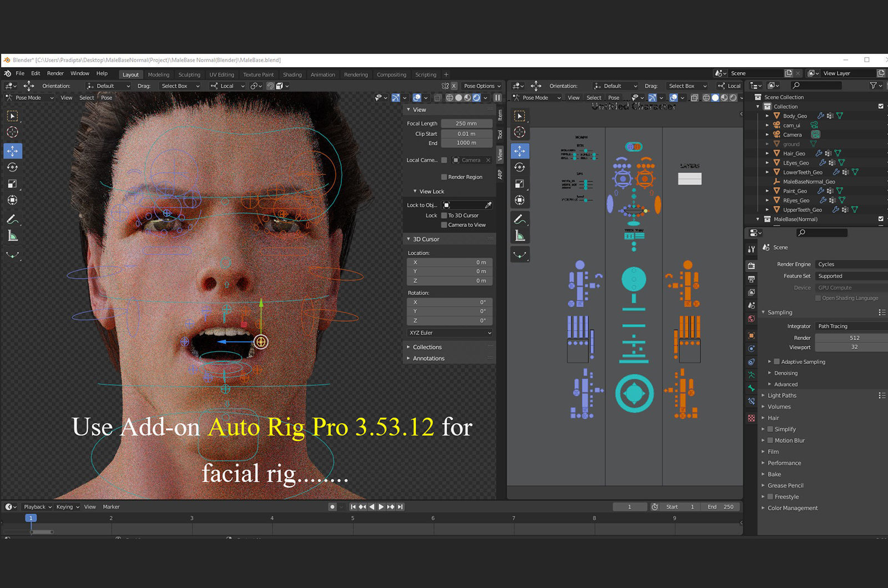Screen dimensions: 888x588
Task: Click the Marker menu in timeline
Action: click(111, 507)
